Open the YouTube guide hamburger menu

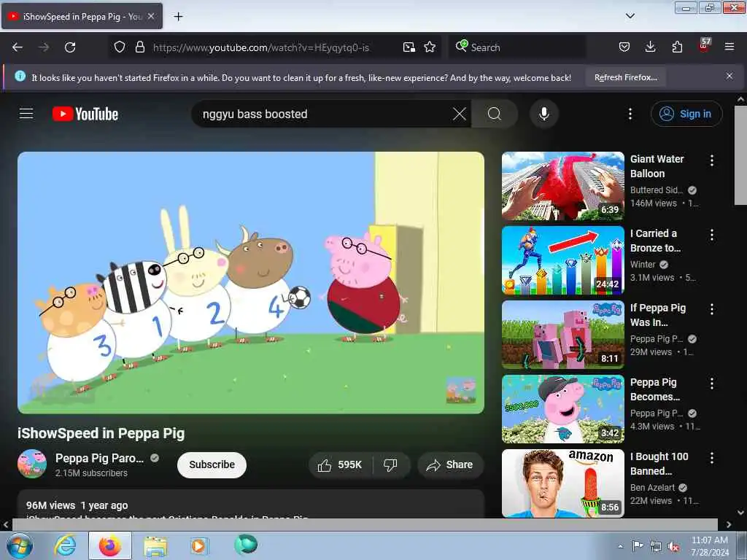click(x=26, y=114)
